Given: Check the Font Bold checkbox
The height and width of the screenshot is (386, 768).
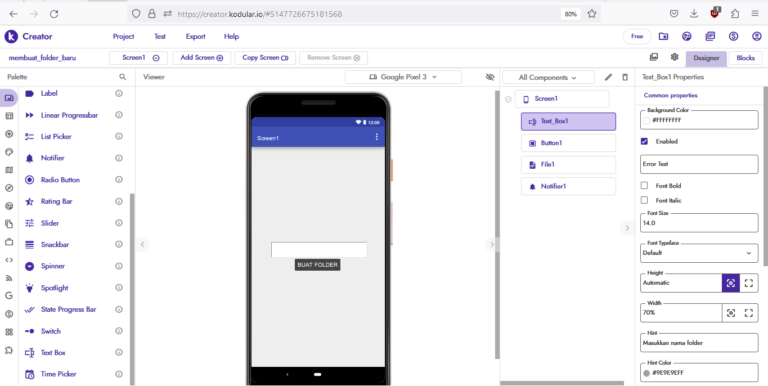Looking at the screenshot, I should [645, 186].
